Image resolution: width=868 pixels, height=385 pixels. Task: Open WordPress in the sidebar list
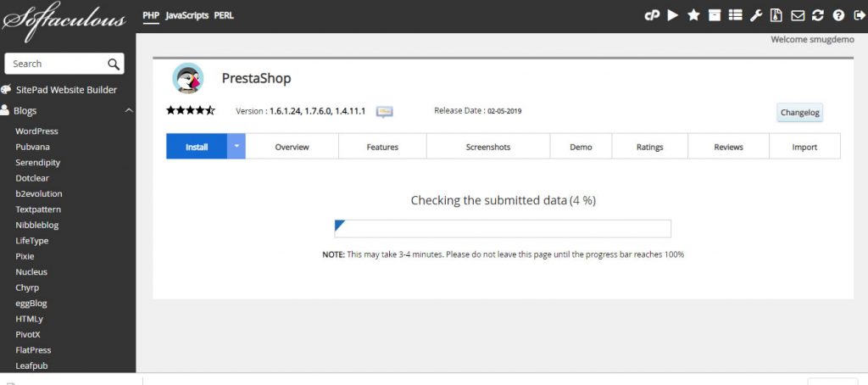[x=36, y=131]
